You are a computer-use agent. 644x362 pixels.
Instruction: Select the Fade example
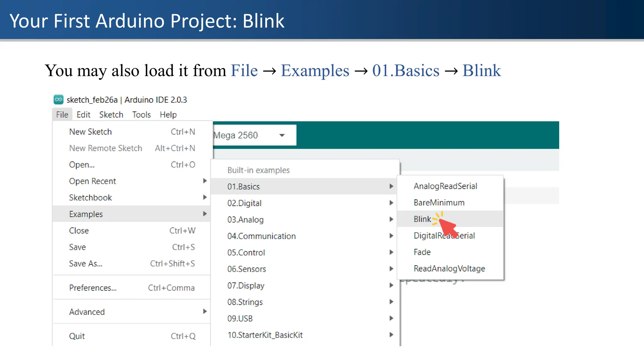[422, 252]
